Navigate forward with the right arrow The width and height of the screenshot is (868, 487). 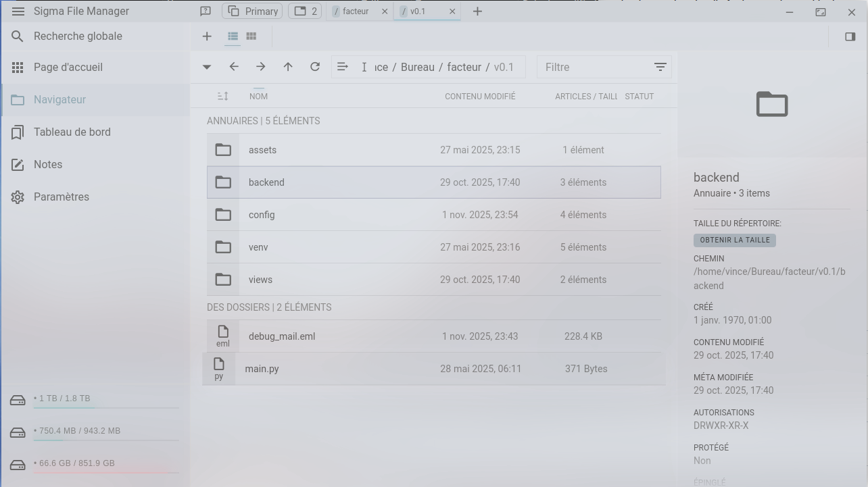(x=261, y=67)
